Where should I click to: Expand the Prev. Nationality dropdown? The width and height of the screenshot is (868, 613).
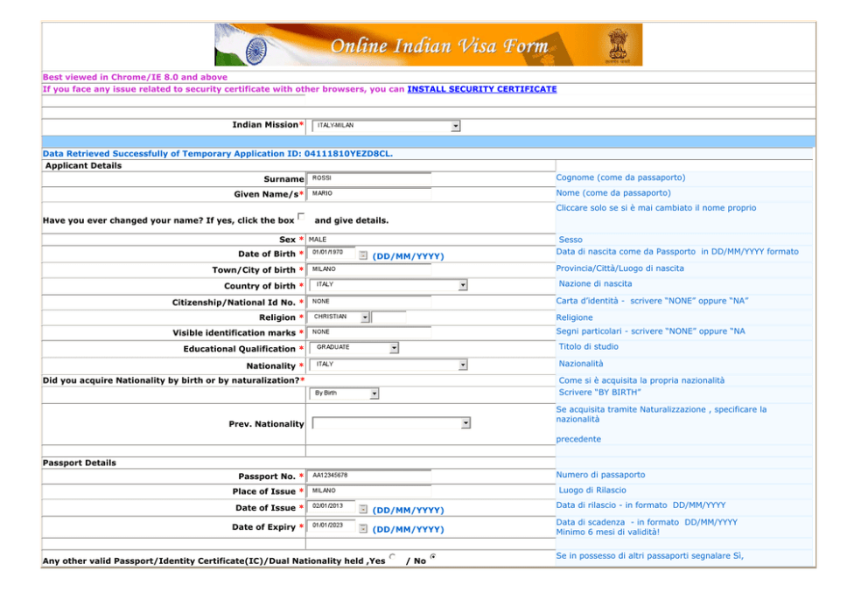(x=465, y=423)
